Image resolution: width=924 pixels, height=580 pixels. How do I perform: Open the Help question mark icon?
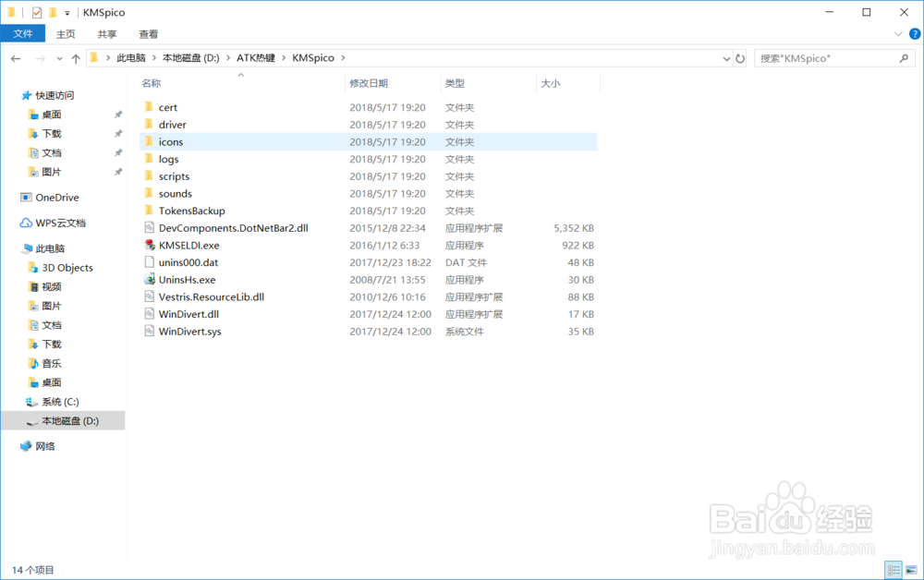coord(915,34)
